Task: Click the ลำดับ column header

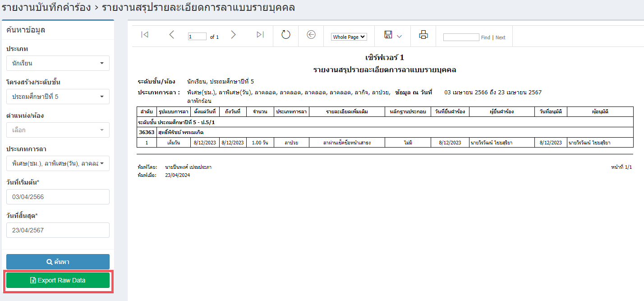Action: coord(147,111)
